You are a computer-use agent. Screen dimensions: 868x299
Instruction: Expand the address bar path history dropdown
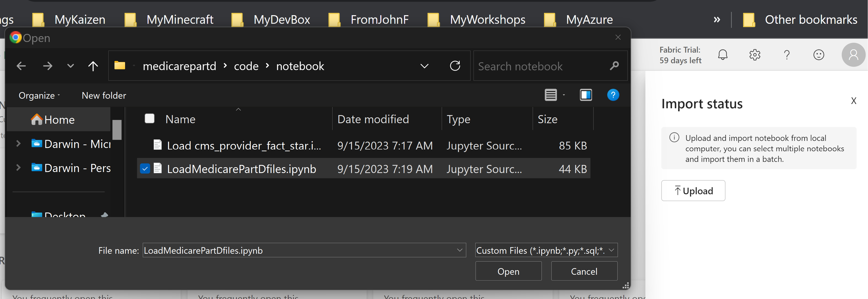[x=425, y=66]
